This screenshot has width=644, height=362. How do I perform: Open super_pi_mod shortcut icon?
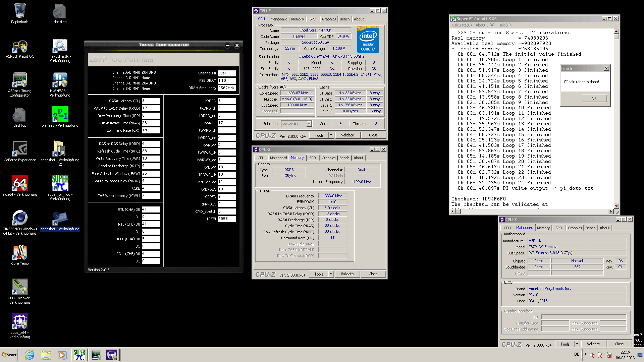(60, 188)
